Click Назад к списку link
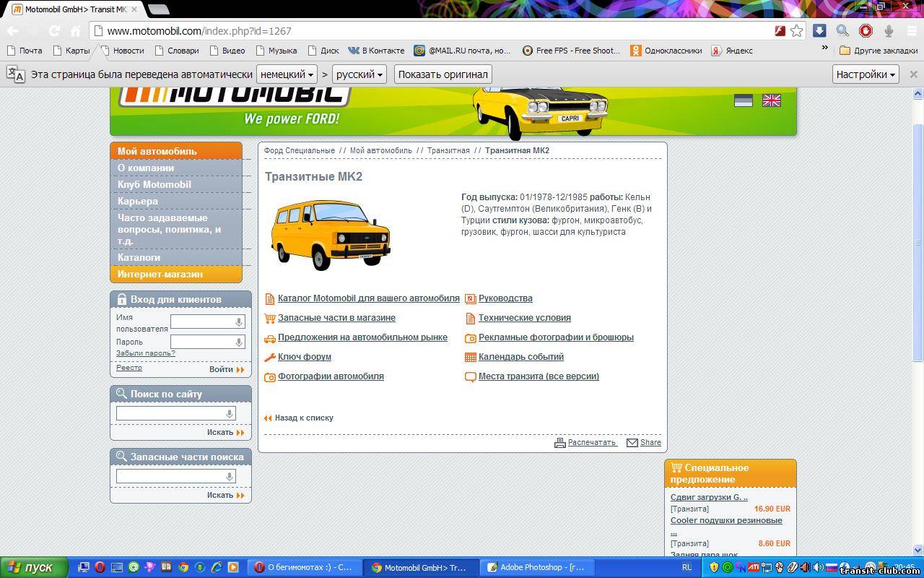The image size is (924, 578). tap(304, 418)
